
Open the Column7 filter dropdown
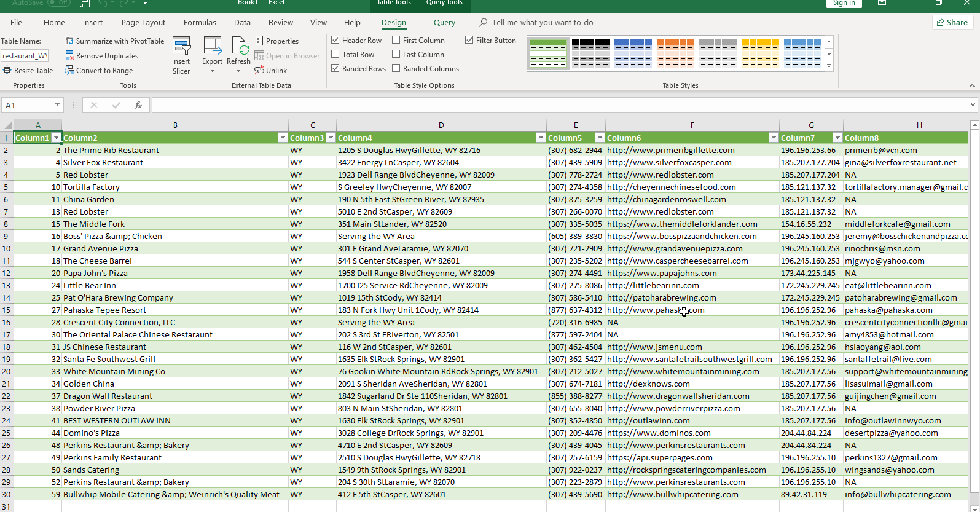[837, 138]
